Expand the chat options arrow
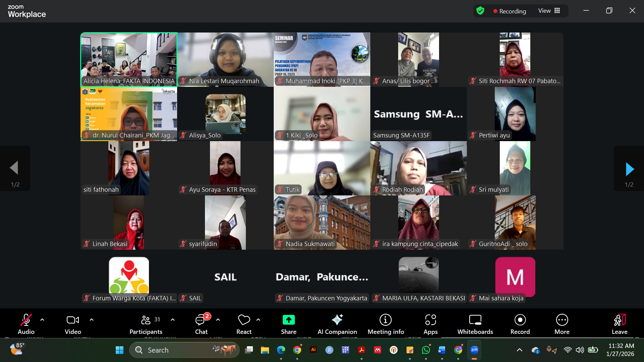Viewport: 644px width, 362px height. [218, 320]
